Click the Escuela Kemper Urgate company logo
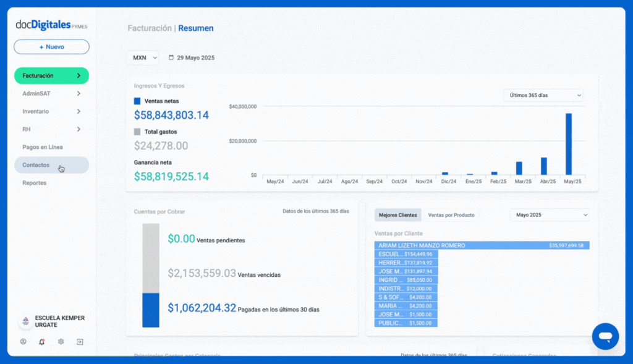633x364 pixels. 25,321
